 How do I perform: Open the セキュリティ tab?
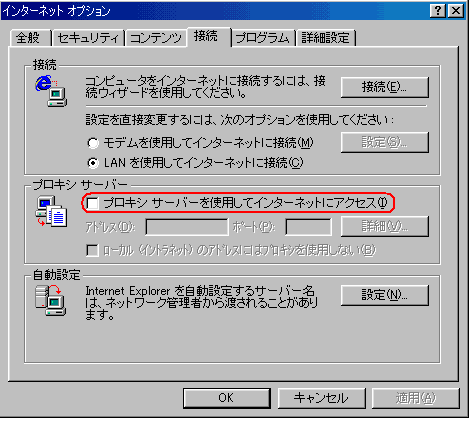pyautogui.click(x=88, y=38)
